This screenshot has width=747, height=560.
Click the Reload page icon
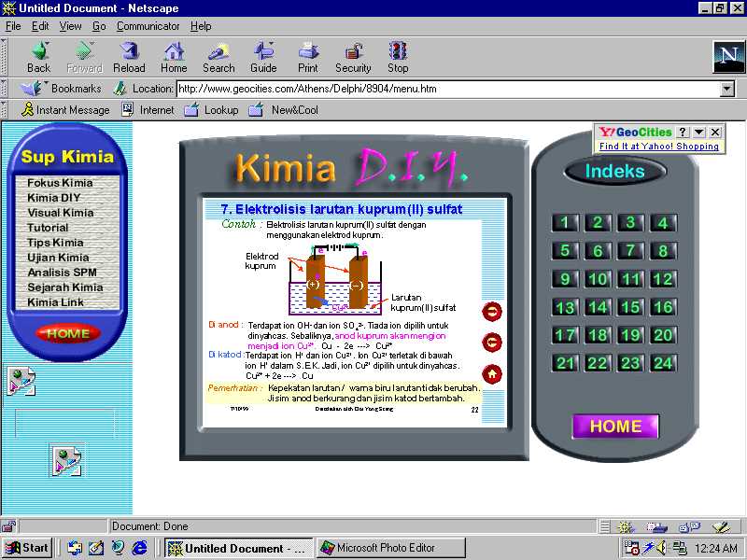point(129,57)
